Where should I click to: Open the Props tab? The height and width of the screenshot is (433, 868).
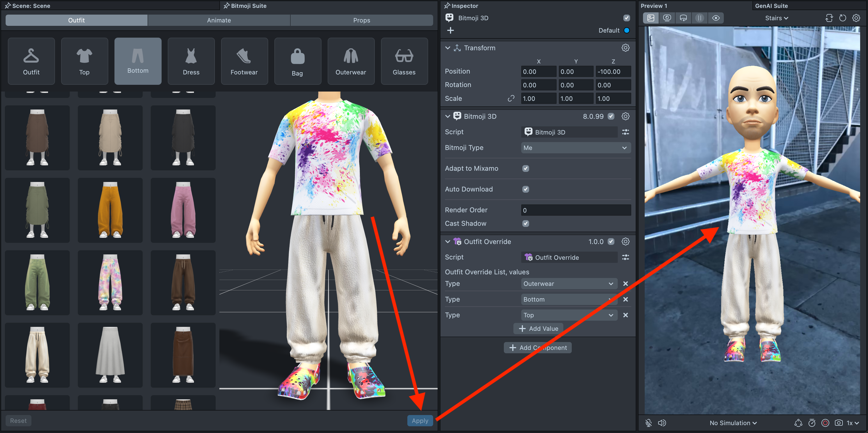click(x=361, y=20)
